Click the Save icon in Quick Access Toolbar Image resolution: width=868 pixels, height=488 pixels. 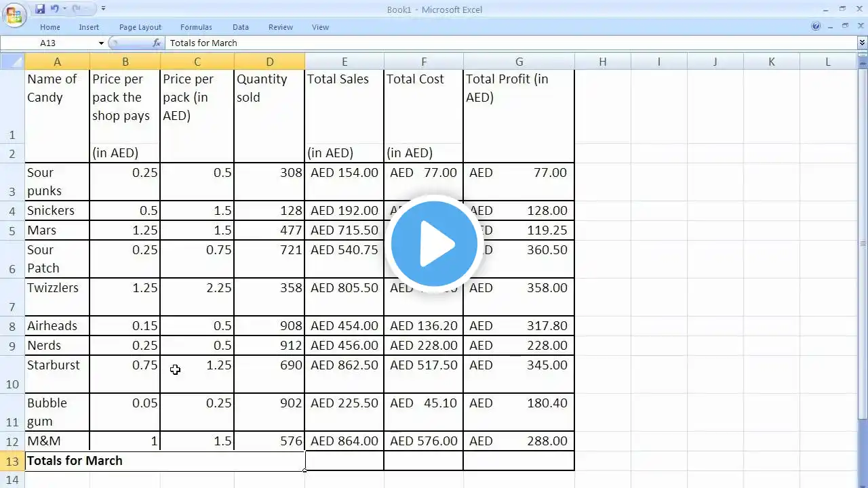[x=40, y=9]
